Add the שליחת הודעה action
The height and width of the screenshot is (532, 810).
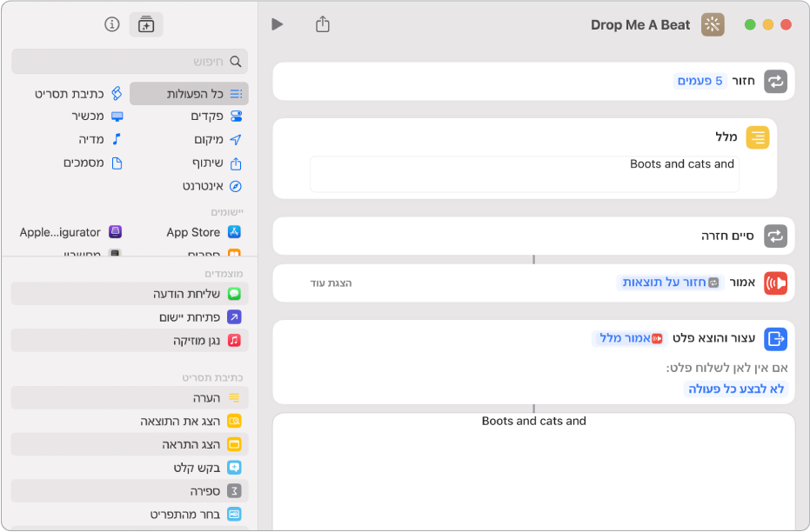pyautogui.click(x=130, y=294)
